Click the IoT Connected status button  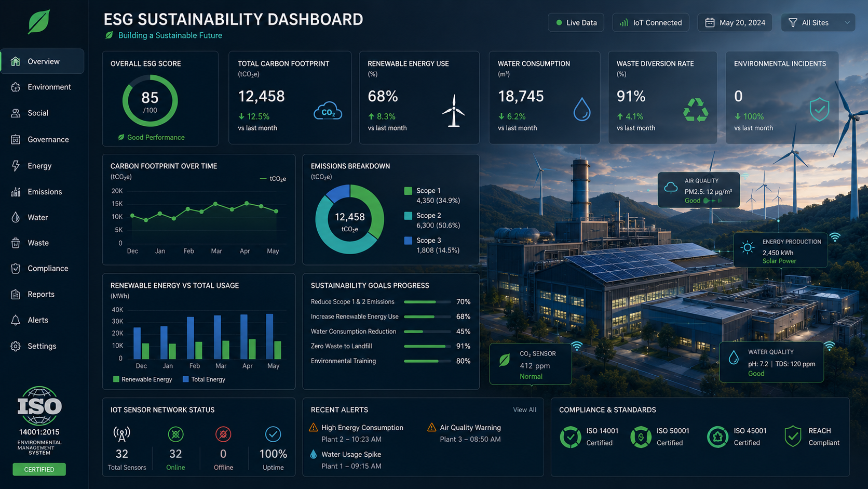point(650,22)
